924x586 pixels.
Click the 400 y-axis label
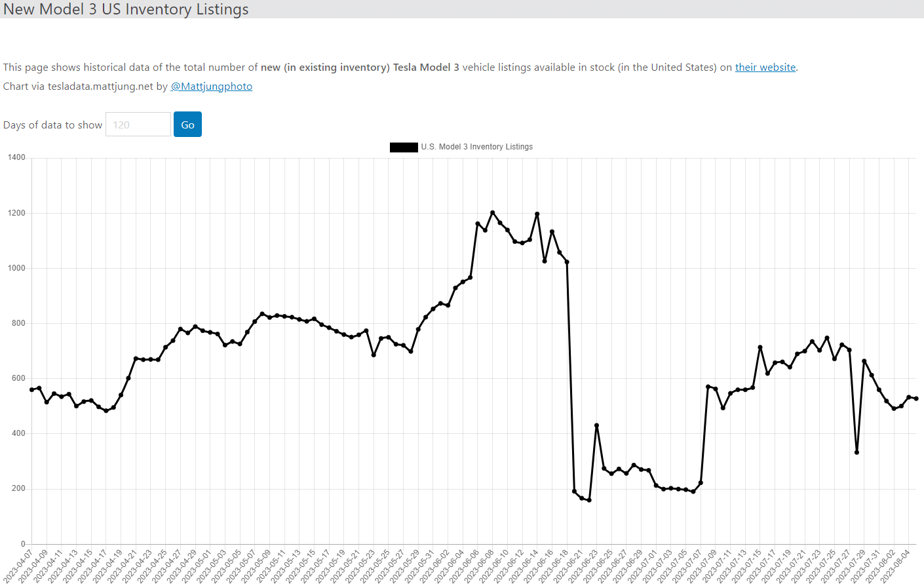19,433
